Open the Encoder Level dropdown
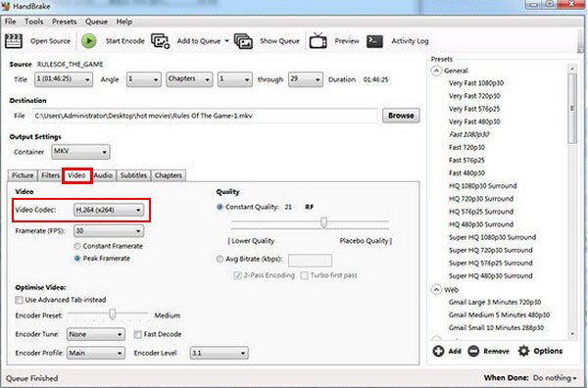Image resolution: width=588 pixels, height=388 pixels. pos(219,353)
